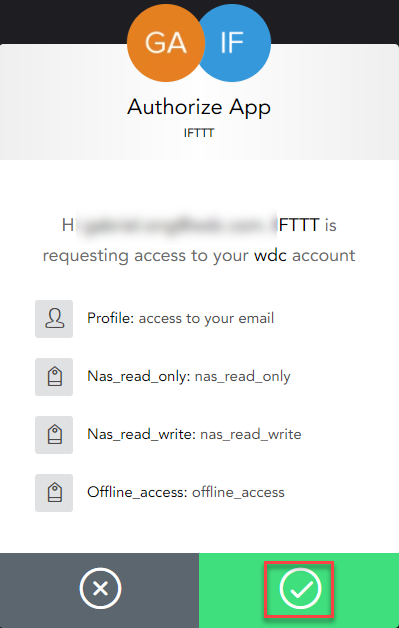Screen dimensions: 399x628
Task: Click the green accept button area
Action: click(299, 590)
